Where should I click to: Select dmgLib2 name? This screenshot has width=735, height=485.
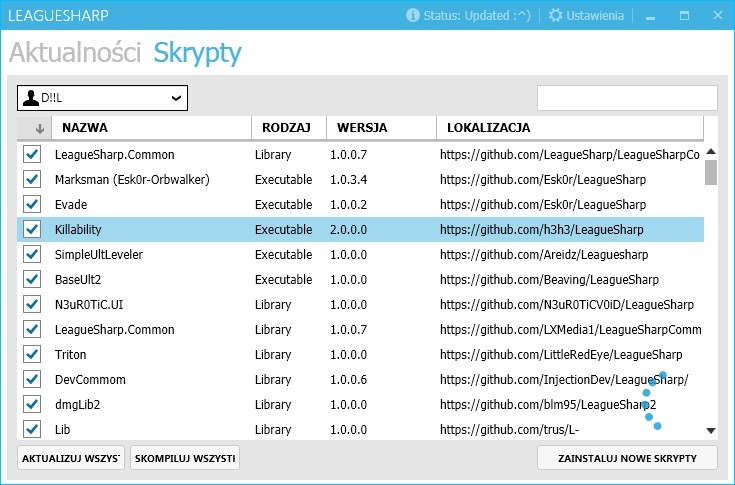coord(77,404)
